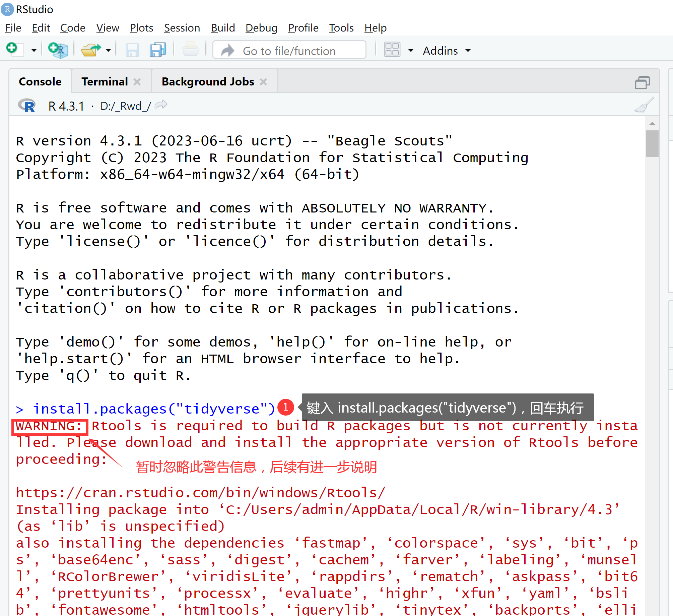This screenshot has height=616, width=673.
Task: Click the 'R version 4.3.1' startup line
Action: pos(234,141)
